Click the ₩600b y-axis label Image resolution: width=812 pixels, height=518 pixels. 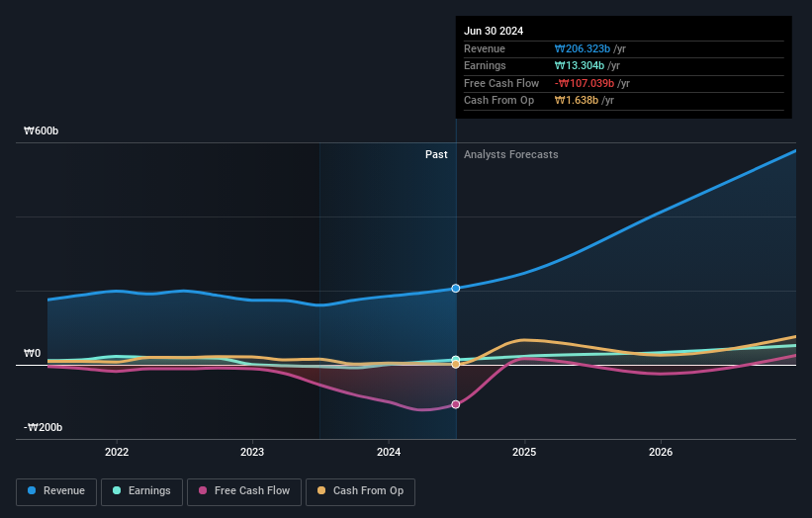(41, 130)
